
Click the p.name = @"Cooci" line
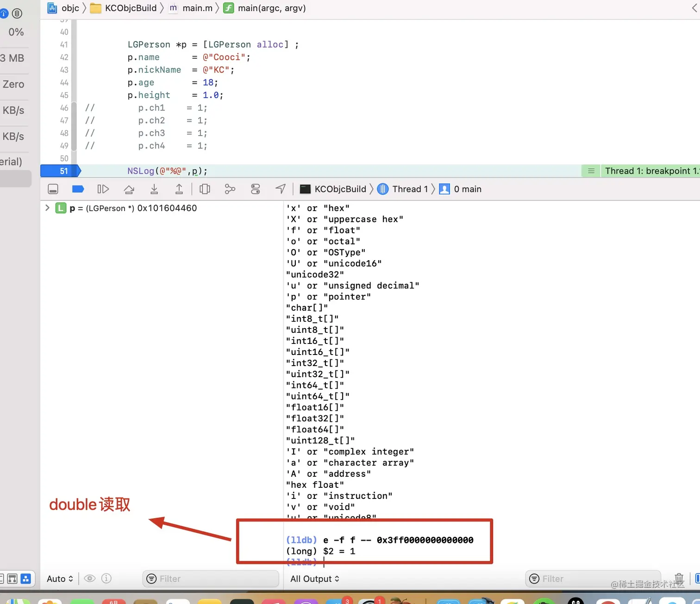189,57
